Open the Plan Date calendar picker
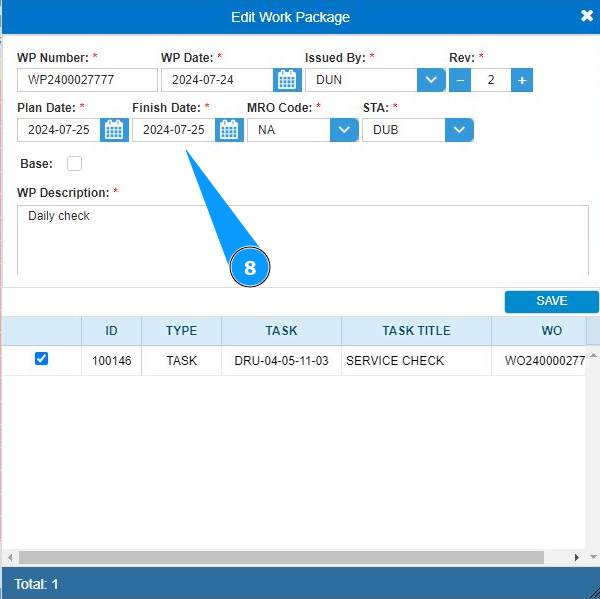This screenshot has height=599, width=600. (114, 130)
